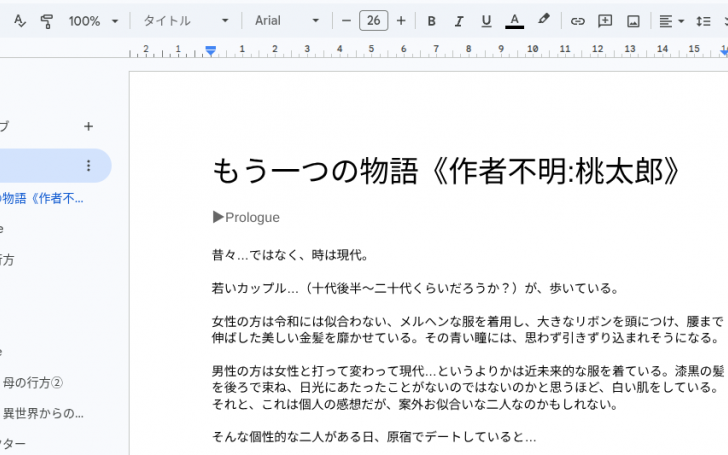Screen dimensions: 728x455
Task: Open the three-dot menu of selected tab
Action: tap(88, 166)
